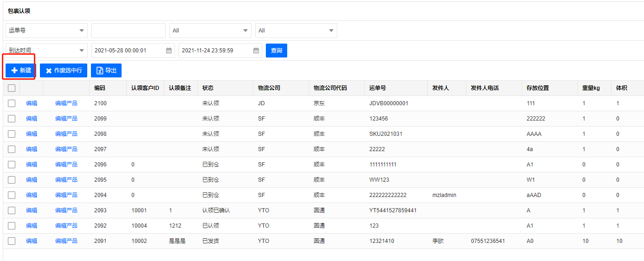The height and width of the screenshot is (261, 644).
Task: Click 编辑 link for row 2095
Action: tap(32, 180)
